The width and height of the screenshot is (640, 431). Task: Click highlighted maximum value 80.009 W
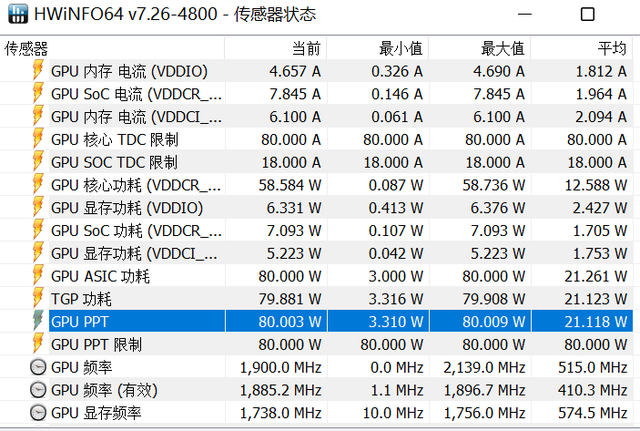click(493, 322)
